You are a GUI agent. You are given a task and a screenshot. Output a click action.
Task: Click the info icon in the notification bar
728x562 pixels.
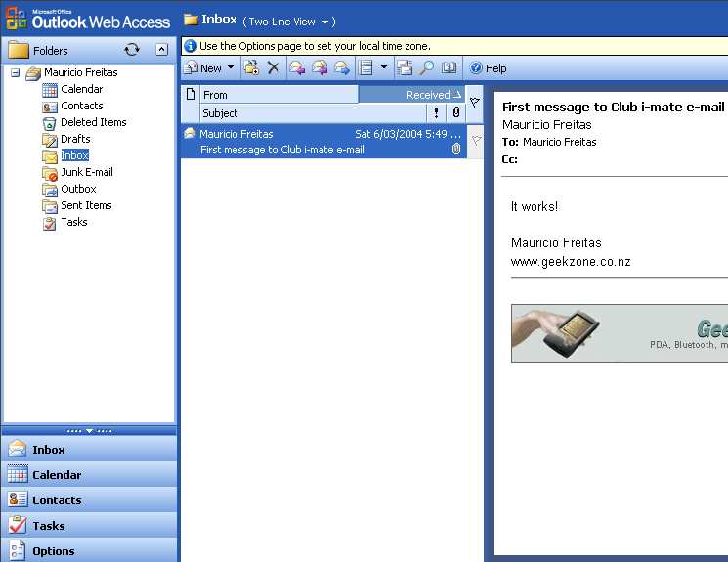pos(191,46)
